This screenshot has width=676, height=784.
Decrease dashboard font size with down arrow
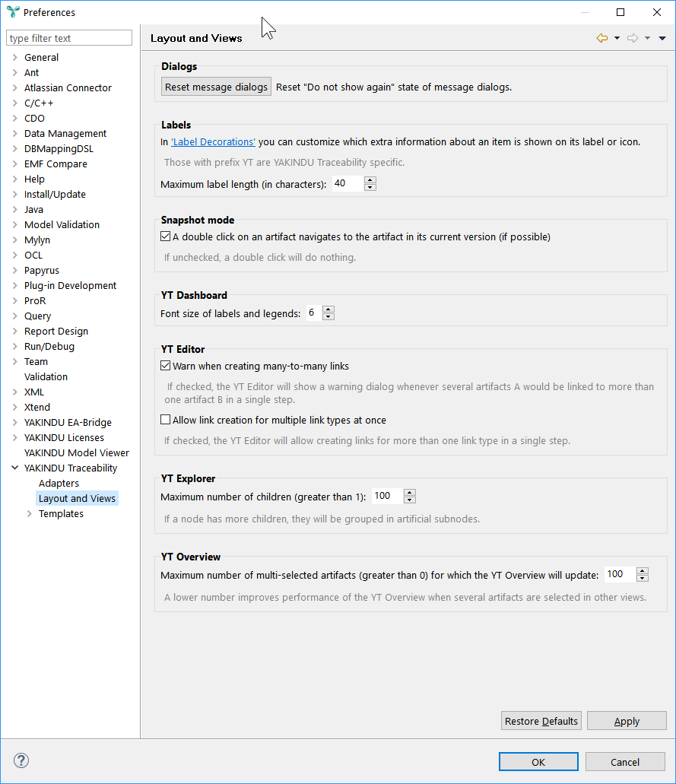coord(328,316)
